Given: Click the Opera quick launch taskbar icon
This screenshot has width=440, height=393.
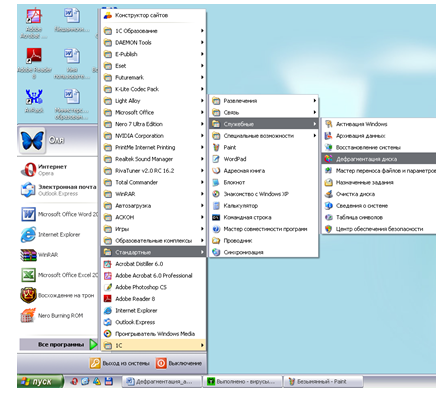Looking at the screenshot, I should pyautogui.click(x=74, y=381).
